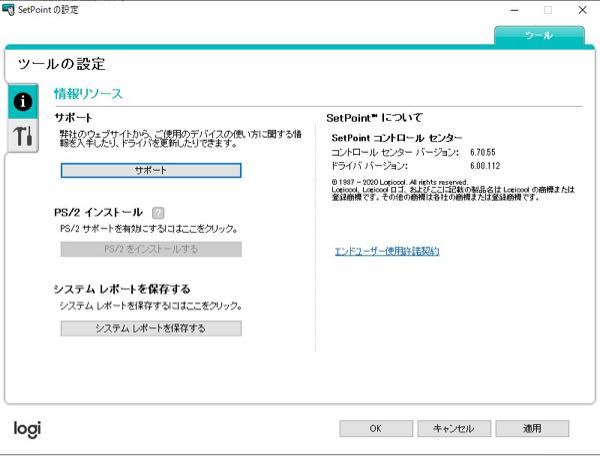Open the tools settings side tab icon

pos(23,136)
